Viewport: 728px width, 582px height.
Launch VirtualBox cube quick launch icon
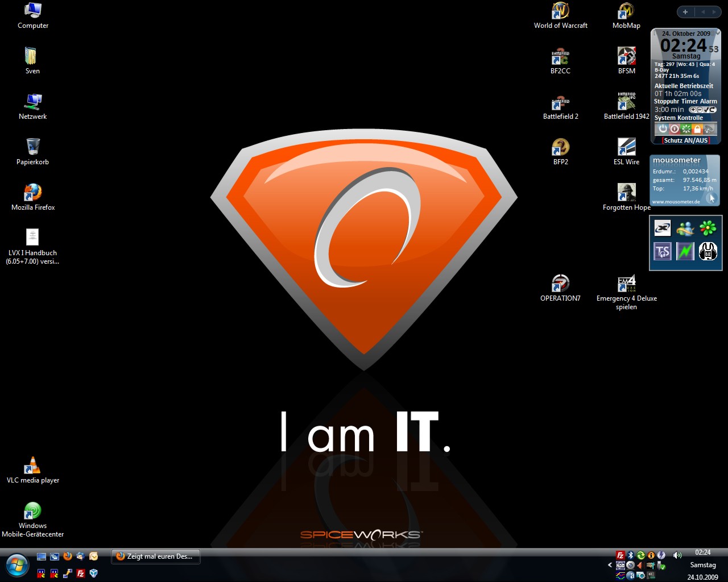click(x=94, y=573)
